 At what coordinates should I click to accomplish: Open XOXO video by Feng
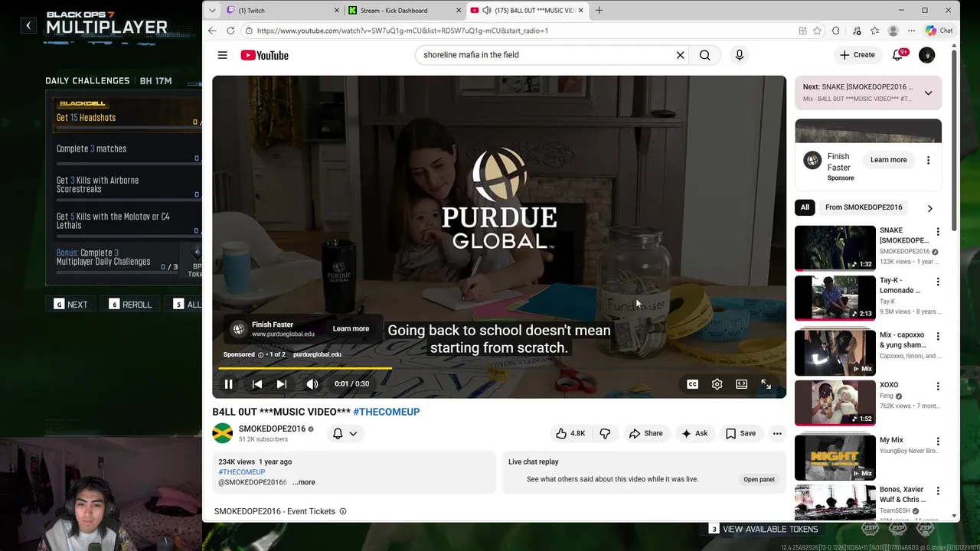(835, 402)
